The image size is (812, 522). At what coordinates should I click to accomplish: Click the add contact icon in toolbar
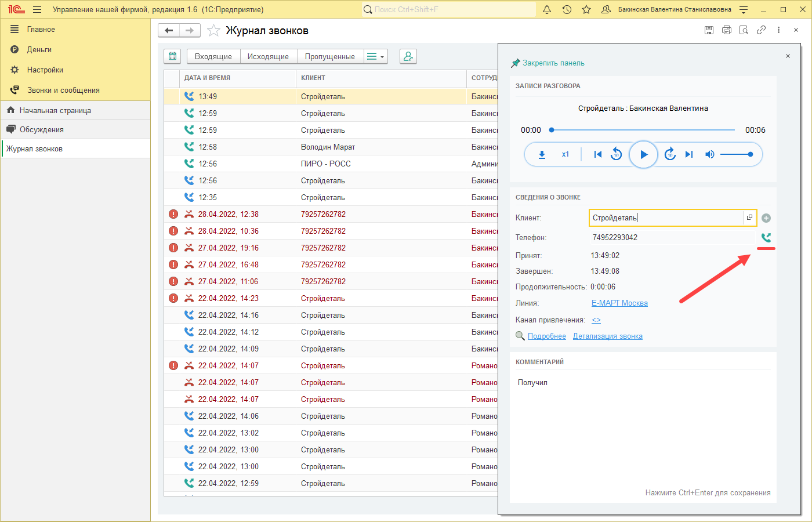[x=408, y=56]
